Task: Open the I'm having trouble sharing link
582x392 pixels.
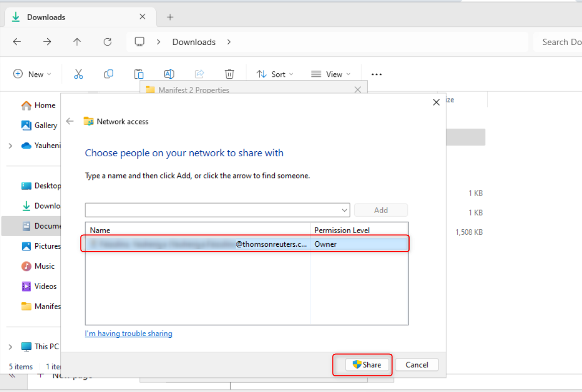Action: (x=128, y=334)
